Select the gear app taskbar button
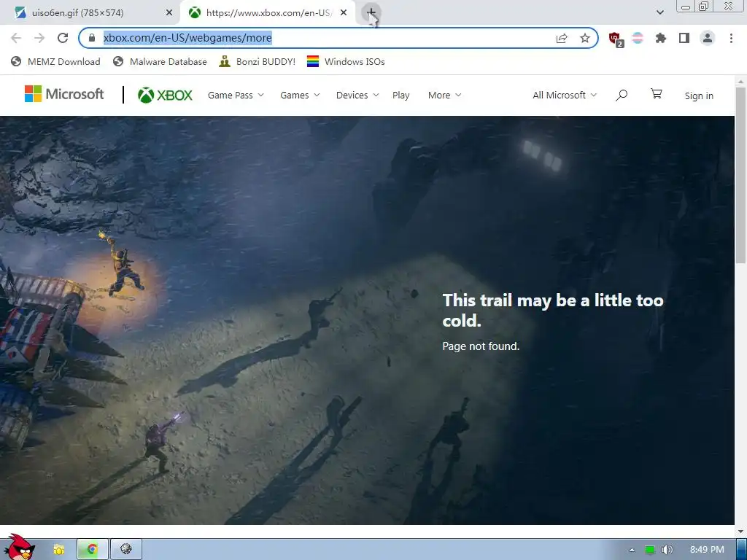This screenshot has width=747, height=560. (x=126, y=550)
